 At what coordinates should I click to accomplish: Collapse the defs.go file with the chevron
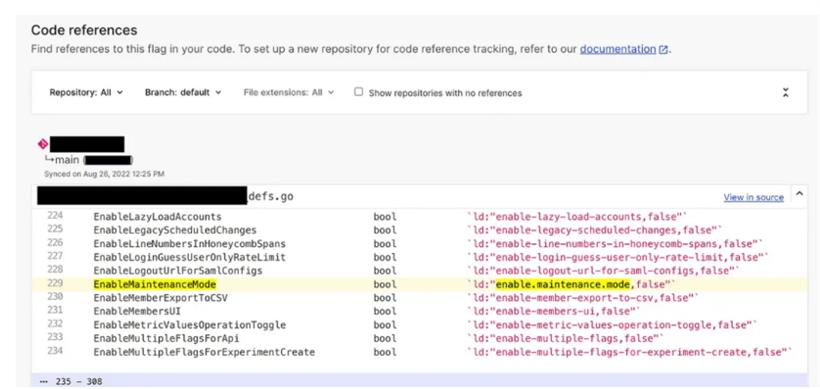[x=799, y=194]
